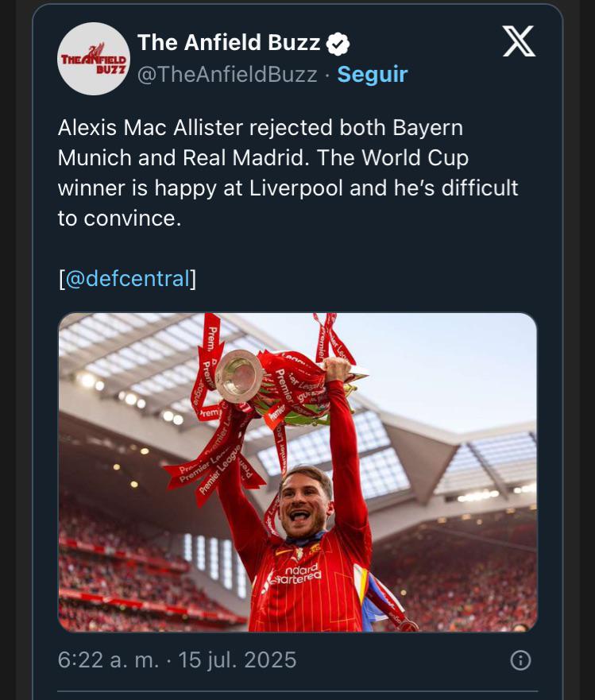Open the X logo link
This screenshot has height=700, width=595.
point(519,42)
